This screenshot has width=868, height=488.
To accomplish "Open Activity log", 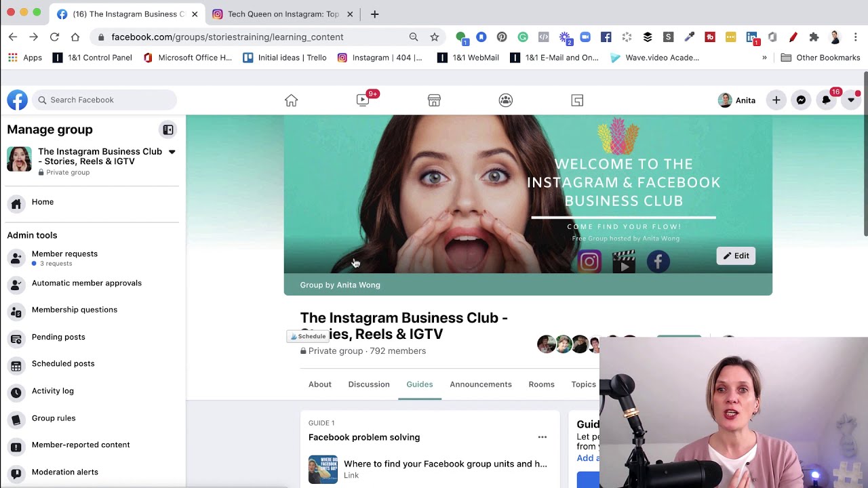I will click(93, 392).
